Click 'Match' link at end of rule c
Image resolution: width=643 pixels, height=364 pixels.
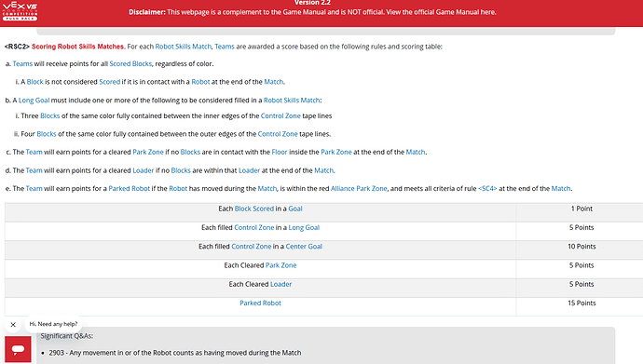416,152
